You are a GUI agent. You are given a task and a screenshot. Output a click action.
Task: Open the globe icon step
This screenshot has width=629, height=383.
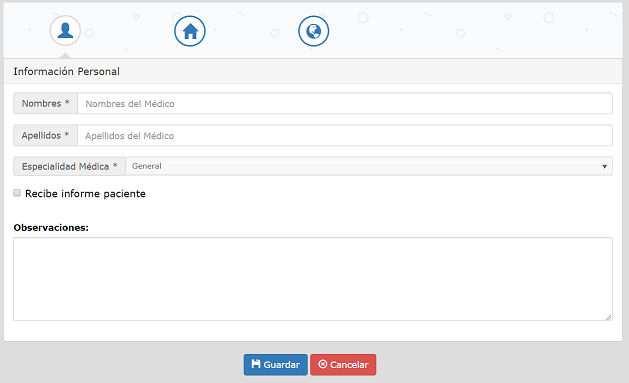(314, 31)
